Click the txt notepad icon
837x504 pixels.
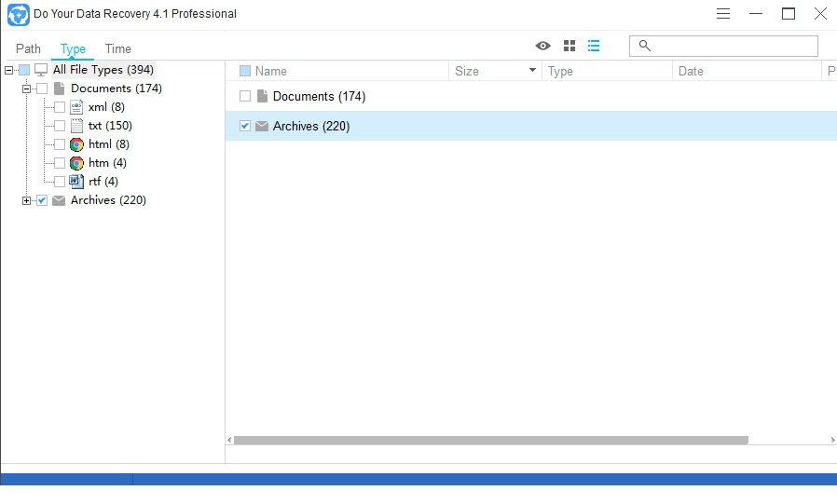click(x=76, y=126)
